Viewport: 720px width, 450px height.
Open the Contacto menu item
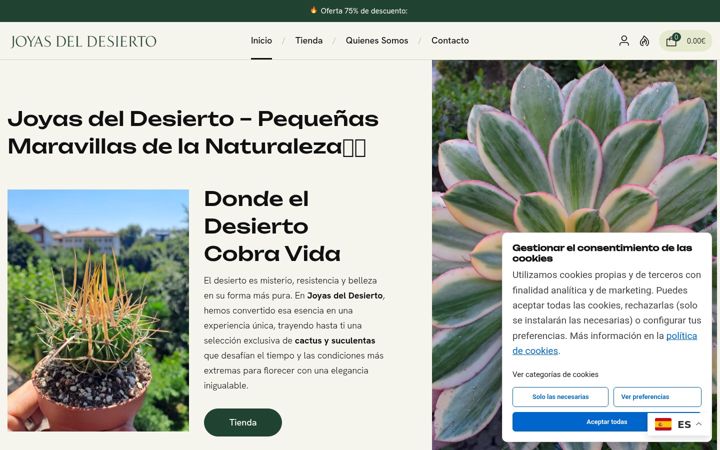450,40
